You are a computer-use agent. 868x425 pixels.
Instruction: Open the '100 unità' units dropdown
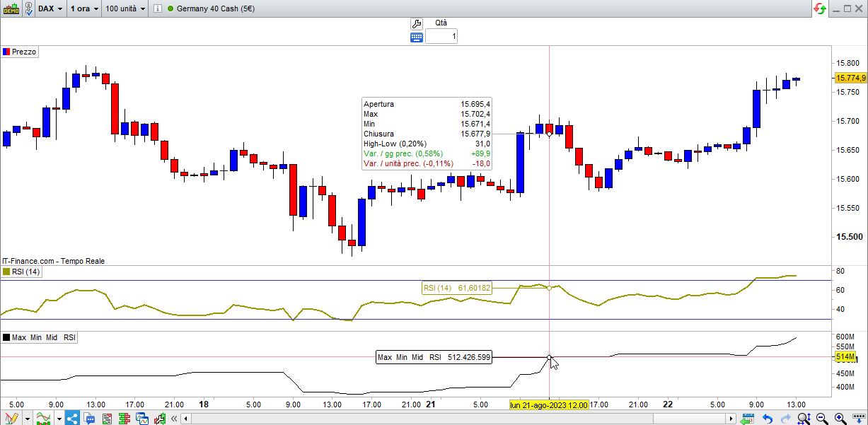pyautogui.click(x=125, y=9)
